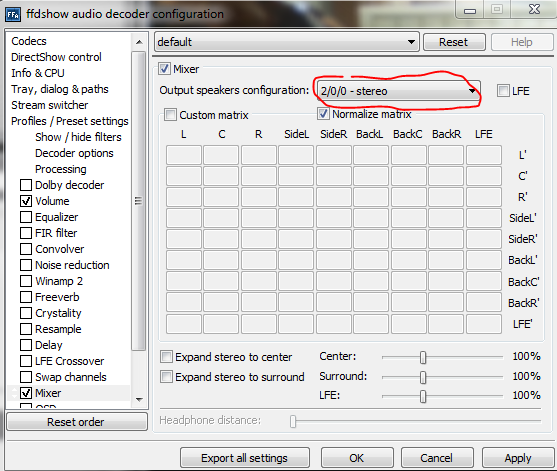Uncheck Normalize matrix
This screenshot has height=471, width=557.
tap(323, 114)
